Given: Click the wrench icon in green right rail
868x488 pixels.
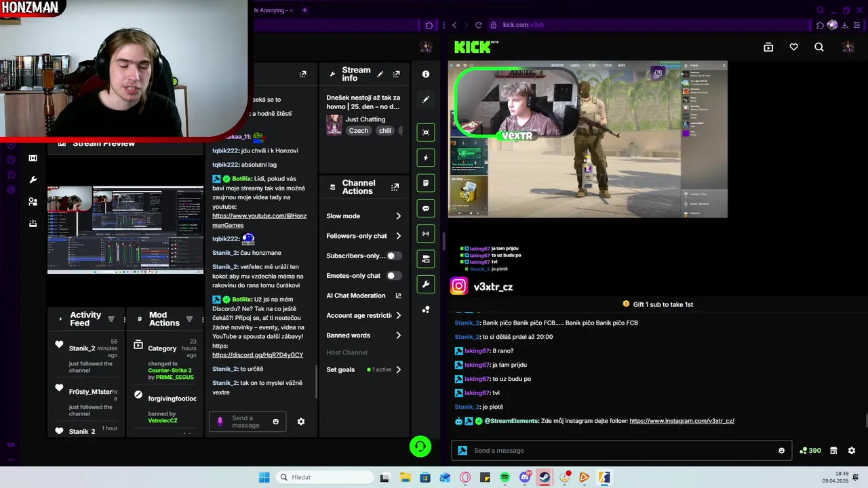Looking at the screenshot, I should pos(426,284).
